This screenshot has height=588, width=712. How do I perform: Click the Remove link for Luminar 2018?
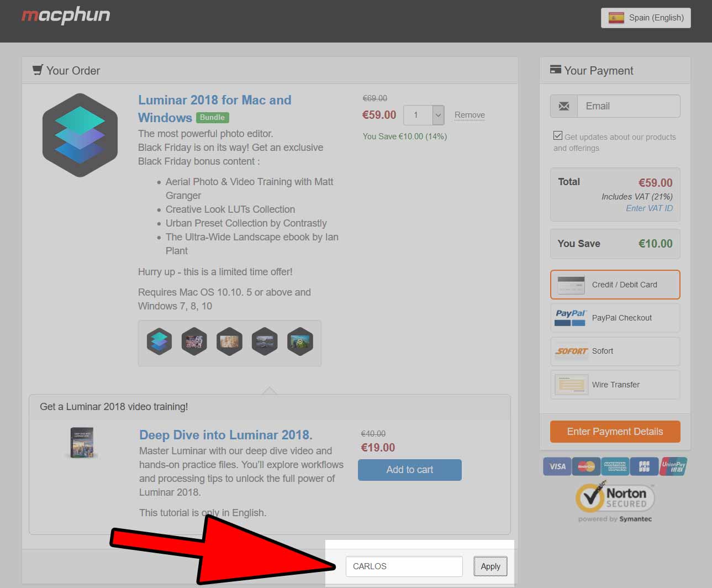(470, 115)
